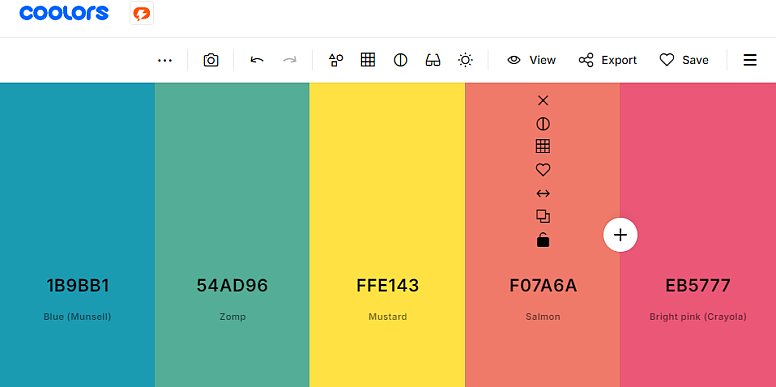The image size is (776, 387).
Task: Open the color blindness glasses icon
Action: tap(433, 60)
